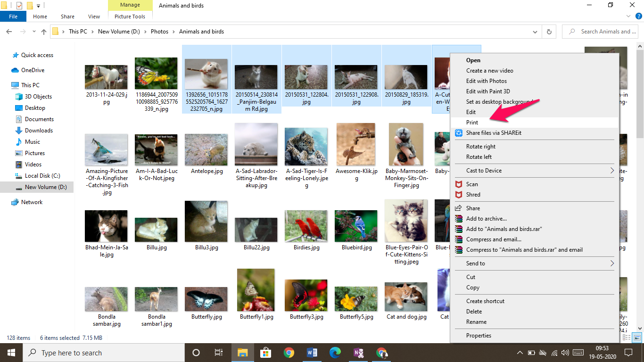Viewport: 644px width, 362px height.
Task: Open Microsoft Edge from the taskbar
Action: point(335,352)
